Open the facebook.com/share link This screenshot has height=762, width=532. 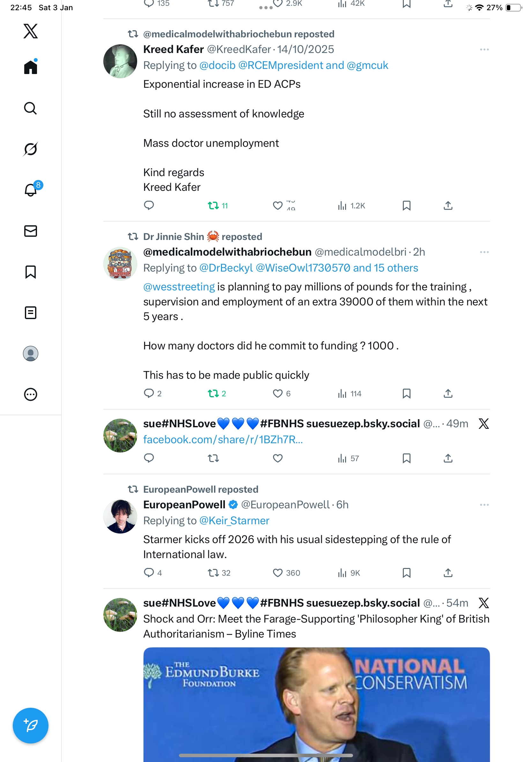[x=223, y=439]
